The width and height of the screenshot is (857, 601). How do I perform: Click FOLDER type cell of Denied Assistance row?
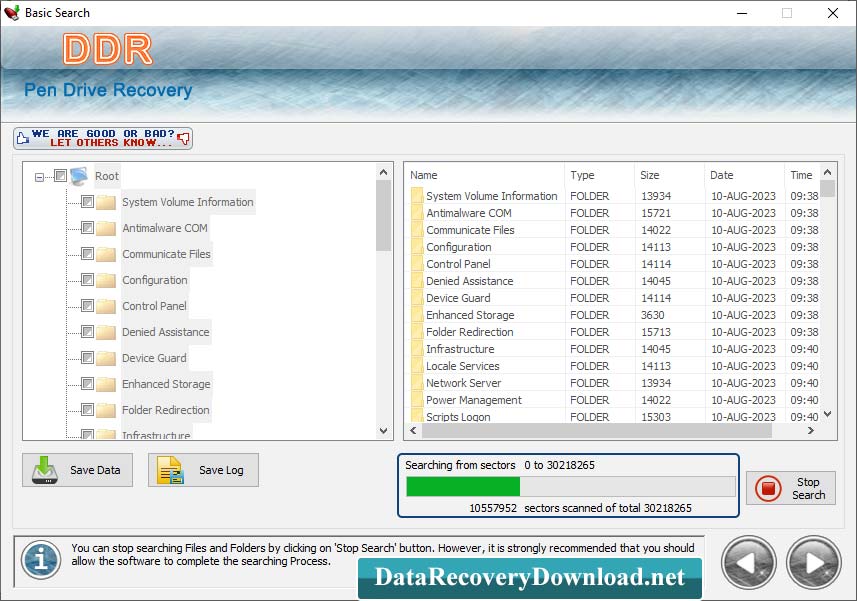click(589, 281)
